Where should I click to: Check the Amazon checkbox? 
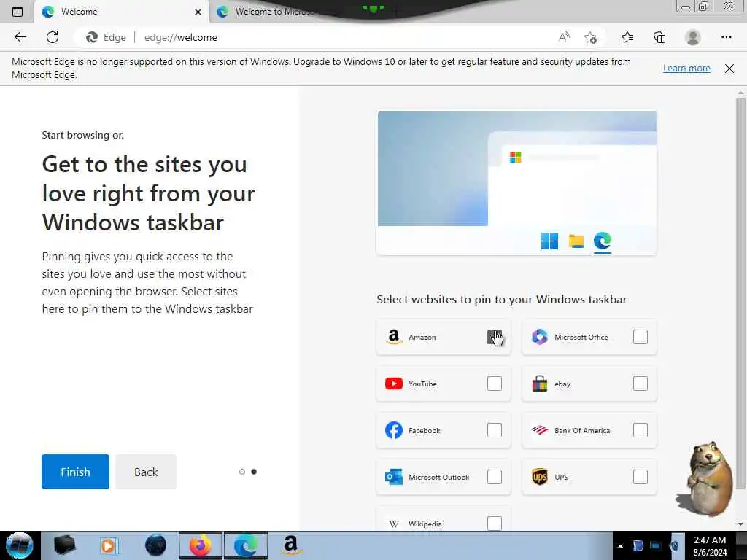[495, 337]
